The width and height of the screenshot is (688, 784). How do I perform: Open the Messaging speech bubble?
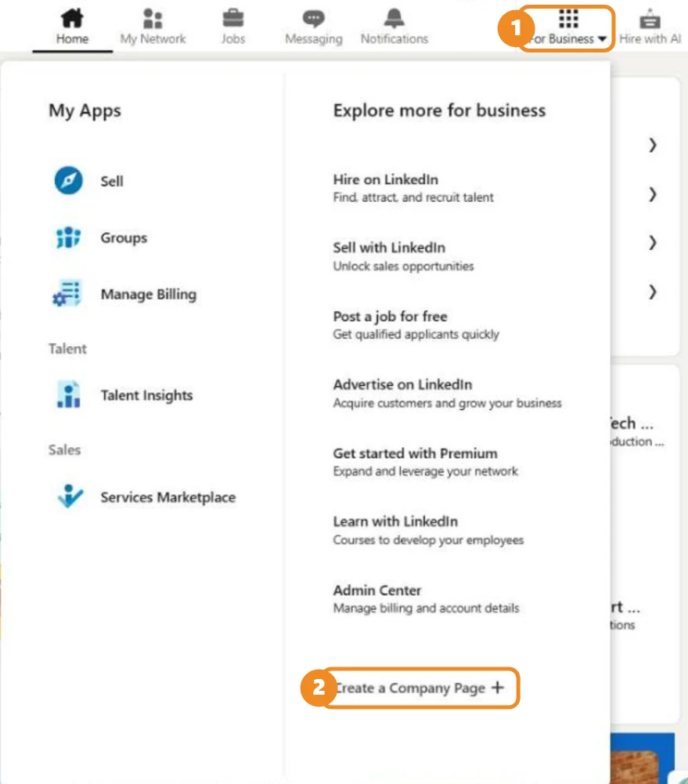click(x=313, y=19)
